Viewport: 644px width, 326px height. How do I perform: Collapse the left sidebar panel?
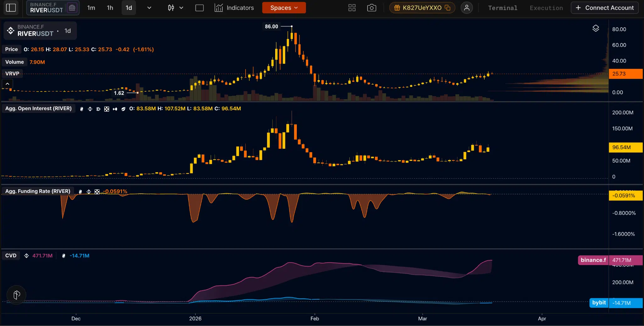11,8
